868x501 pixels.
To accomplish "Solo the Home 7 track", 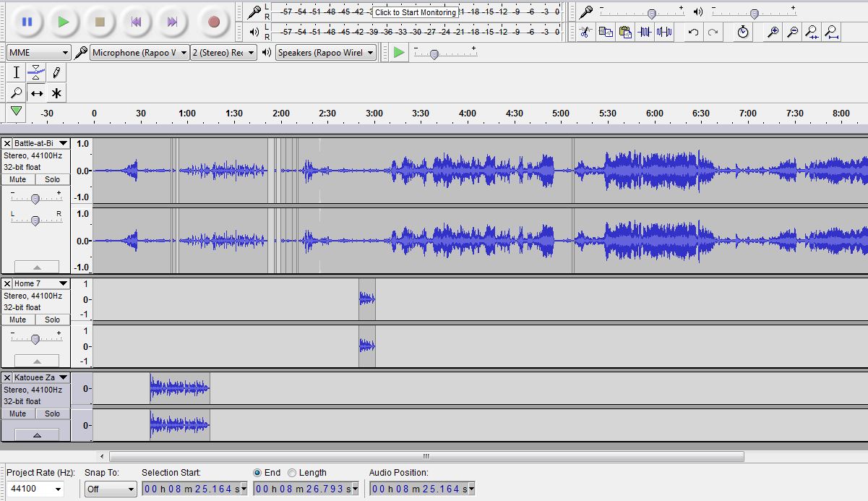I will pos(52,320).
